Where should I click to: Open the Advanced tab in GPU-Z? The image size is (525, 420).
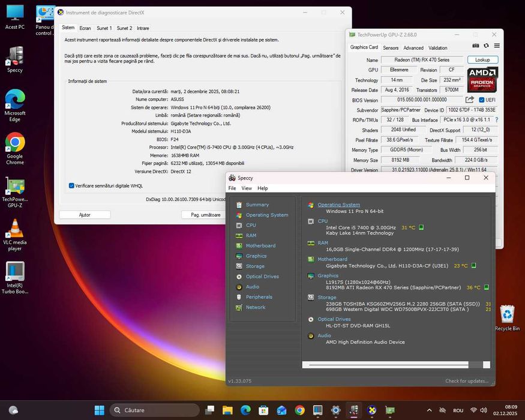(x=413, y=48)
